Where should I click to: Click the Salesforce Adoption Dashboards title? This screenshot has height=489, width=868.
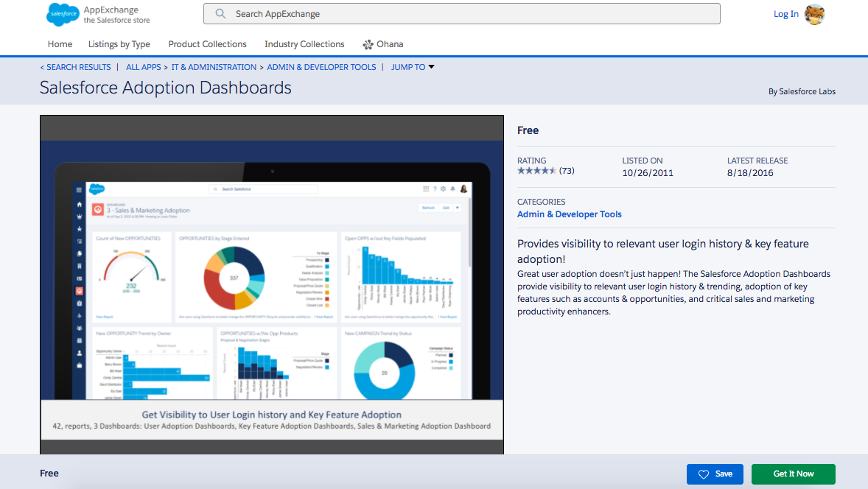(x=166, y=88)
